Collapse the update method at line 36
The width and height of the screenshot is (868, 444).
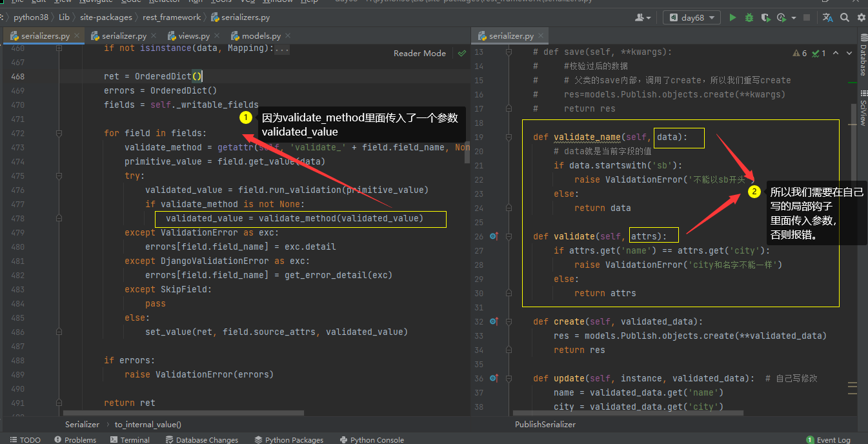[509, 378]
